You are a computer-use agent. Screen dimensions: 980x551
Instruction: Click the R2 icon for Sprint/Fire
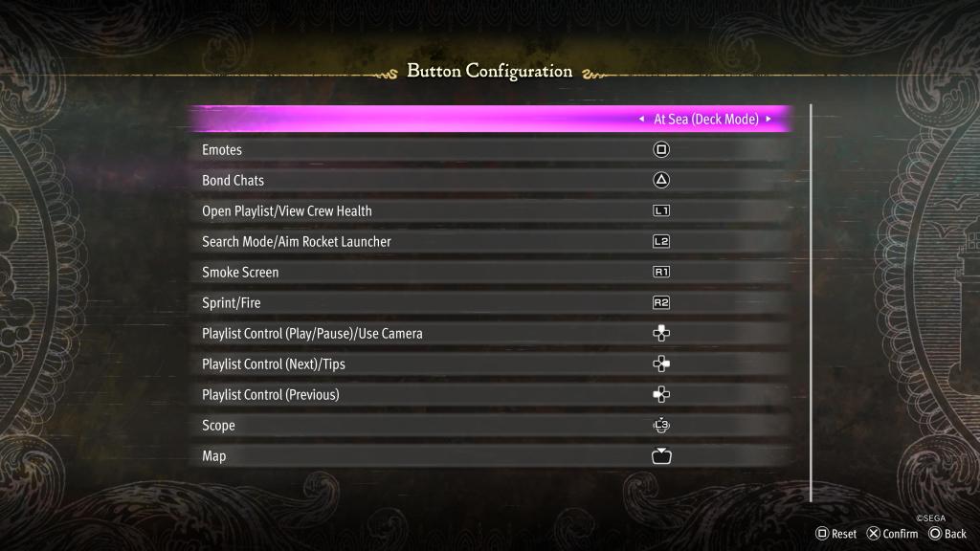point(660,303)
